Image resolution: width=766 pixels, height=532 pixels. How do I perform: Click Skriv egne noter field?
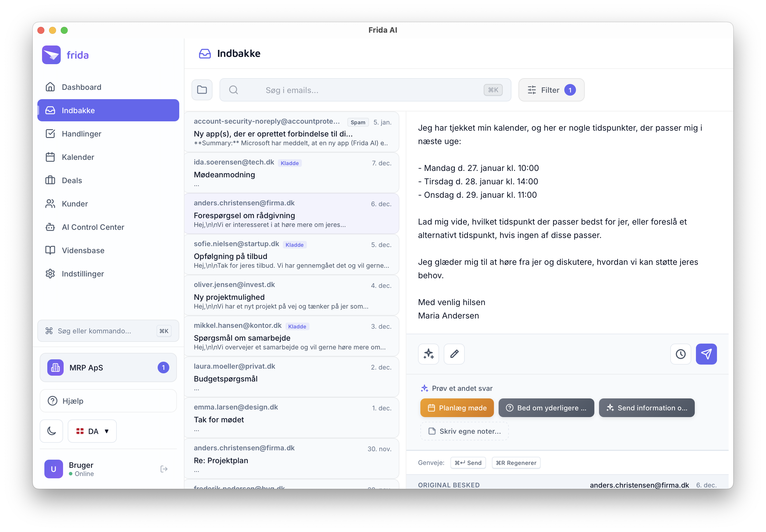point(464,431)
